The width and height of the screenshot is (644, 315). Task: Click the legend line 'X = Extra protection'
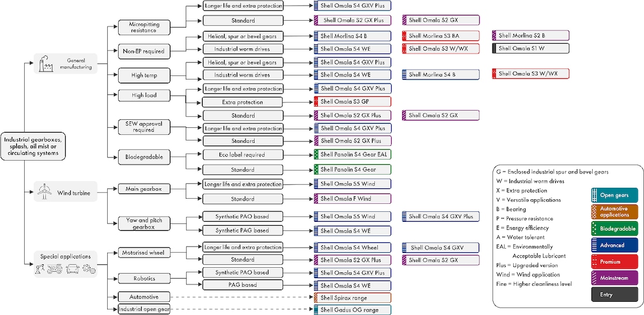coord(521,191)
